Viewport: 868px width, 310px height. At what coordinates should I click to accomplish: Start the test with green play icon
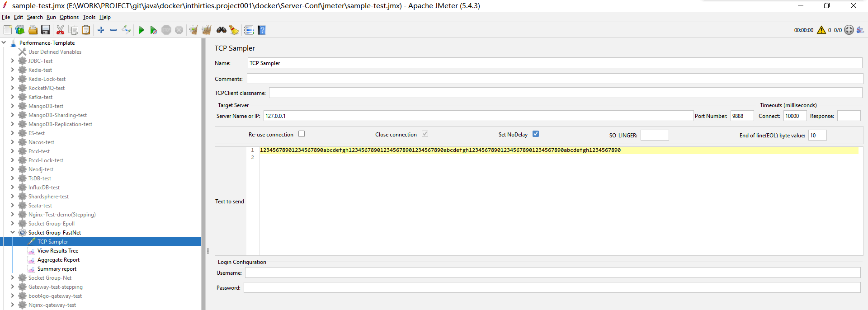[x=141, y=30]
